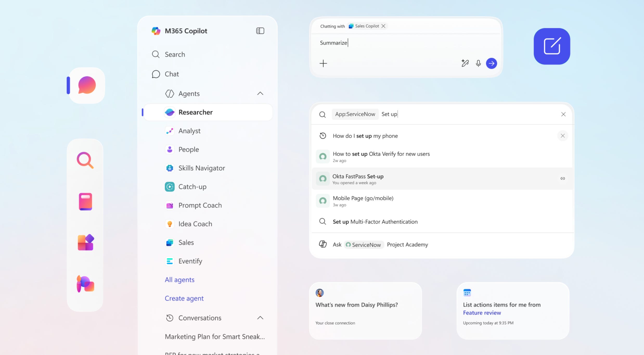
Task: Click the Conversations history clock icon
Action: click(170, 318)
